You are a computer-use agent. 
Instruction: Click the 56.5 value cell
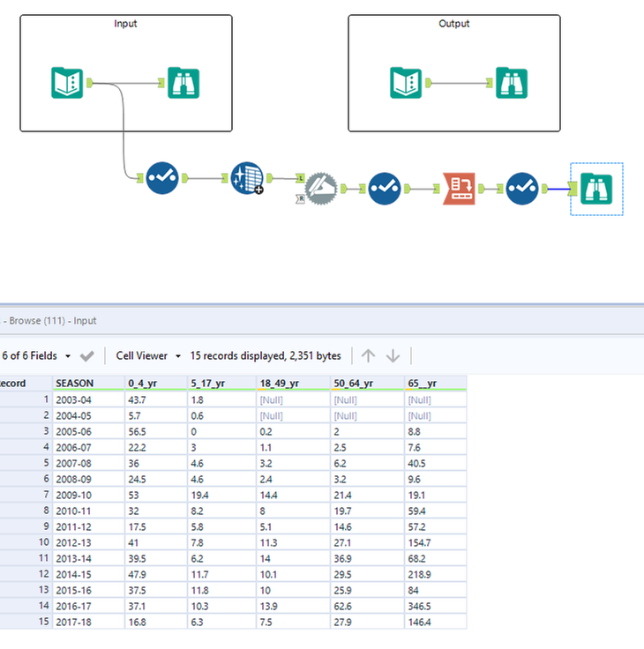[156, 432]
